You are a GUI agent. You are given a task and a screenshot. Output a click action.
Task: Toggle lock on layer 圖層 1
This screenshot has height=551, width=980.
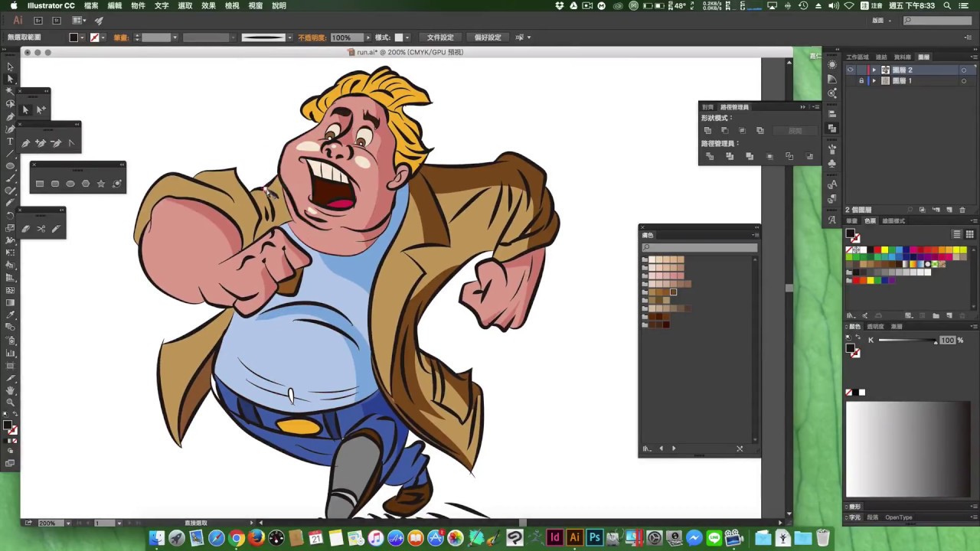coord(861,80)
